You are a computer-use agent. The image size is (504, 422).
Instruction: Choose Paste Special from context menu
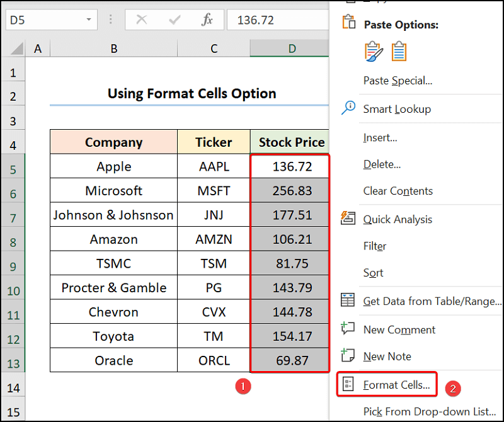(x=398, y=81)
